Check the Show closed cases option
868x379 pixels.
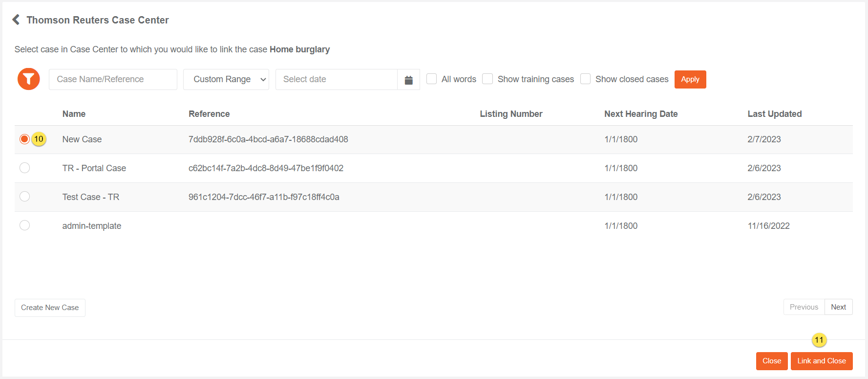click(x=585, y=79)
